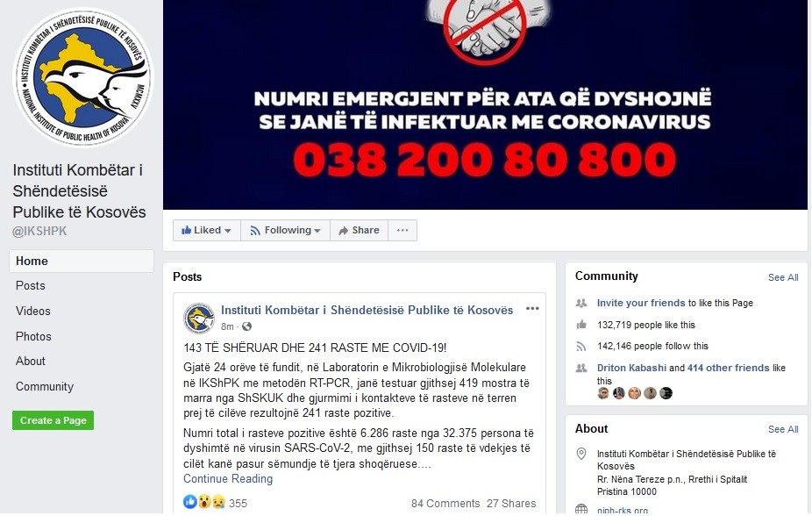Screen dimensions: 812x516
Task: Select the About sidebar item
Action: (31, 361)
